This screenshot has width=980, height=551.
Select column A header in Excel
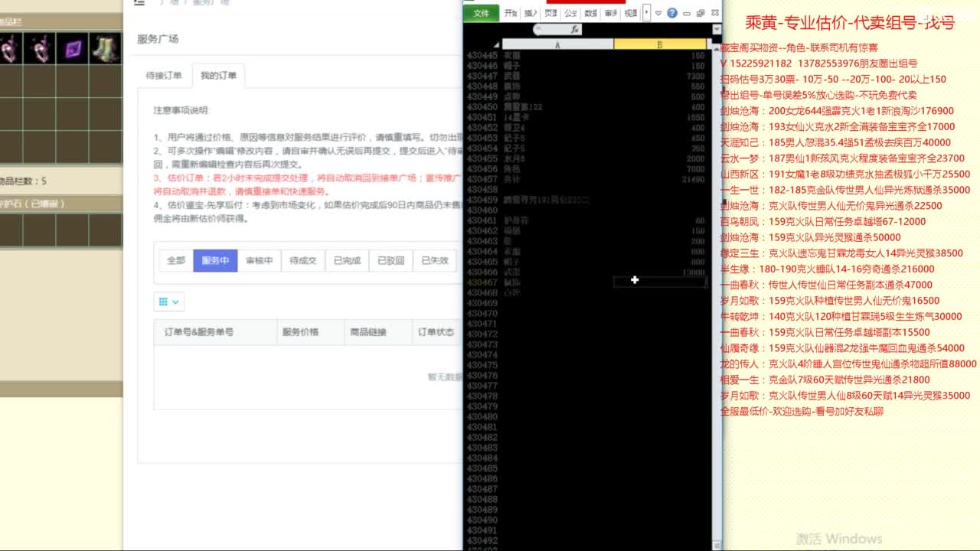tap(557, 44)
